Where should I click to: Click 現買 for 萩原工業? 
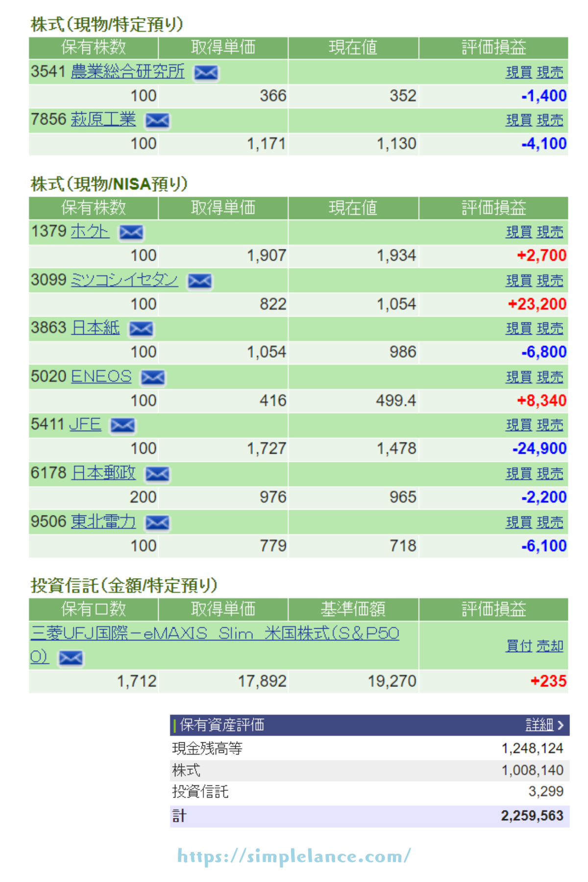coord(519,121)
